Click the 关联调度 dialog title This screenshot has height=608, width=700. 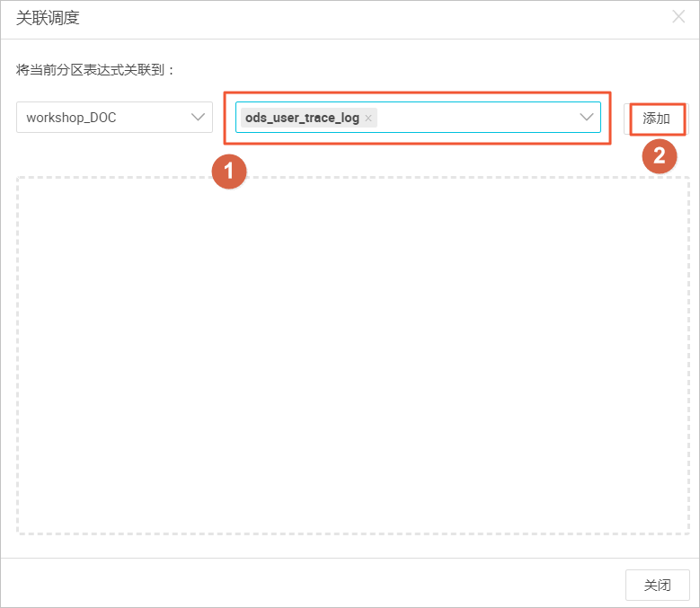[x=48, y=18]
